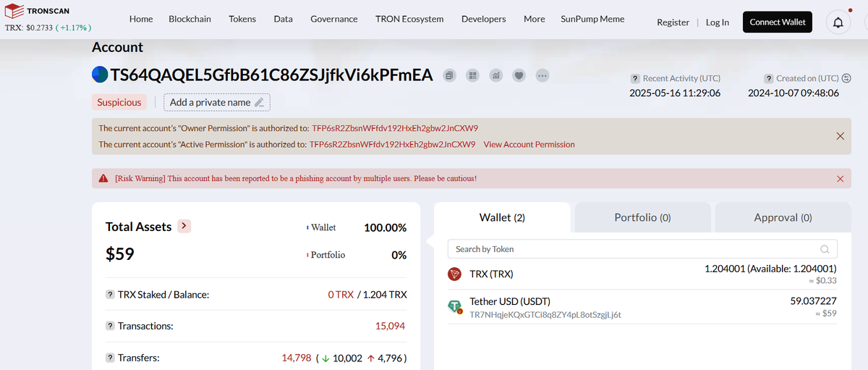The height and width of the screenshot is (370, 868).
Task: Open the three-dots more options icon
Action: [542, 75]
